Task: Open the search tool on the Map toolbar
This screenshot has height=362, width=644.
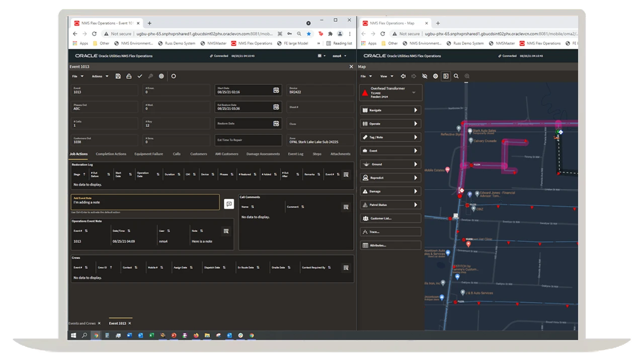Action: click(x=456, y=76)
